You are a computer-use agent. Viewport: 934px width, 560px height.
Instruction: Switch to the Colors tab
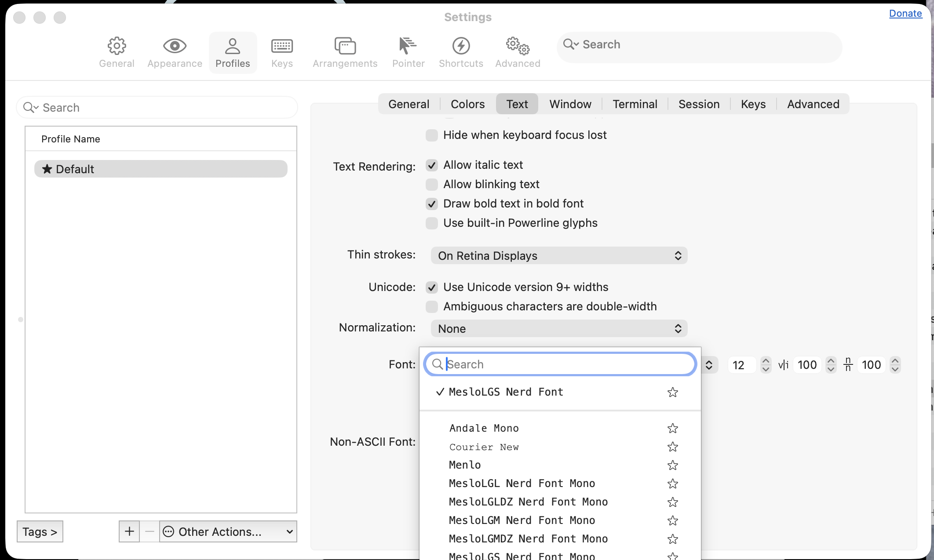(x=467, y=104)
